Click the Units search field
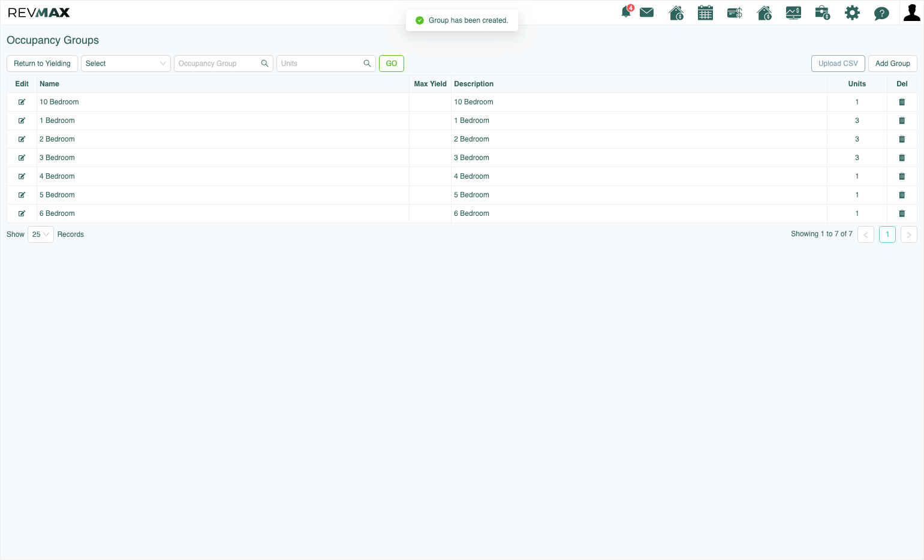The image size is (924, 560). tap(326, 64)
